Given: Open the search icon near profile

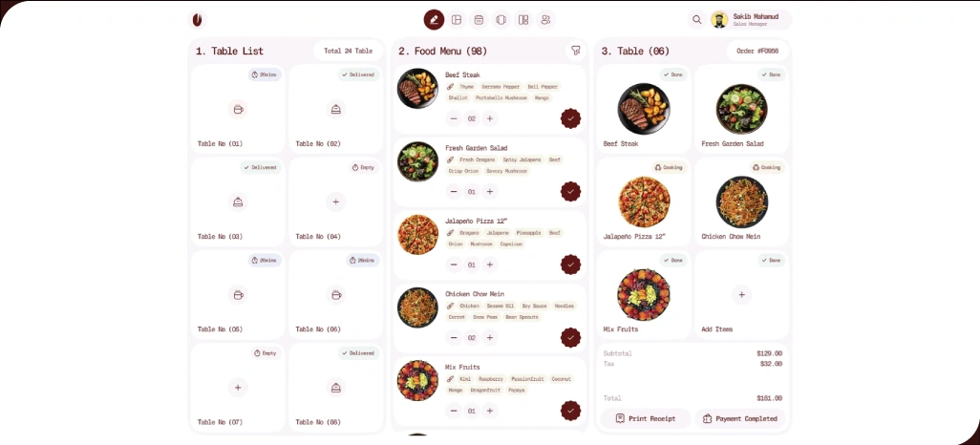Looking at the screenshot, I should pos(696,19).
